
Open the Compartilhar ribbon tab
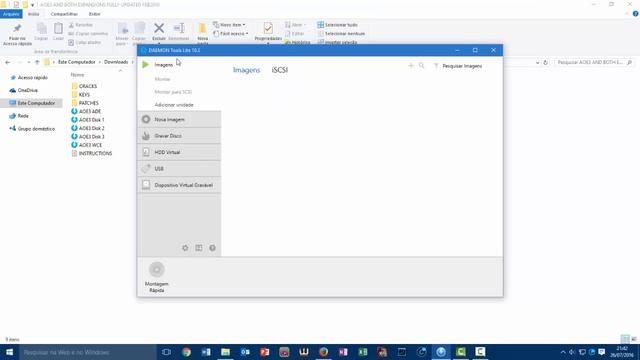64,14
